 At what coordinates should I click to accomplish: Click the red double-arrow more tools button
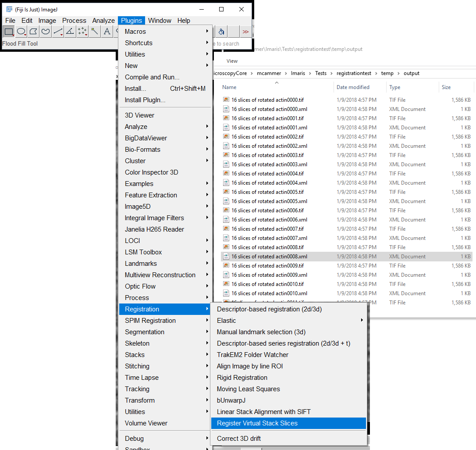pyautogui.click(x=245, y=32)
